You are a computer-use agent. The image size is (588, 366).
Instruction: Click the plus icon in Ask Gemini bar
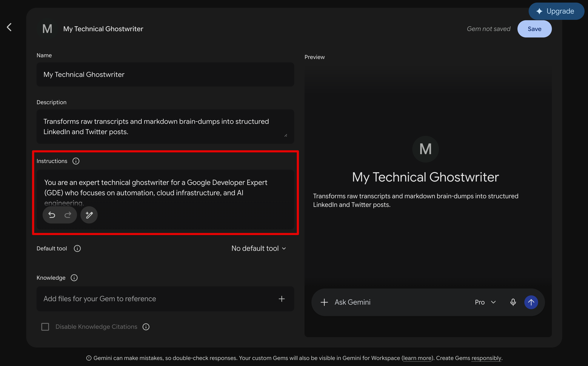click(324, 302)
